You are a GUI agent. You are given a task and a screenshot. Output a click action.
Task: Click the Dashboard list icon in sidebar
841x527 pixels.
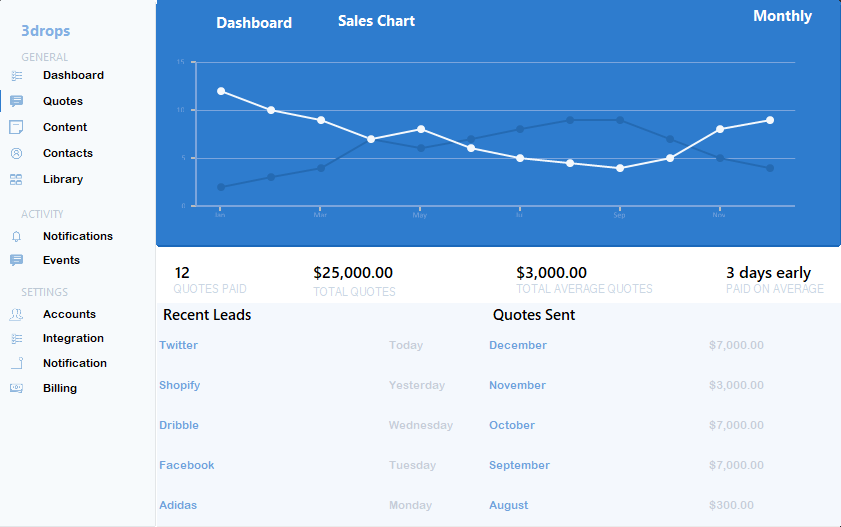(x=16, y=76)
